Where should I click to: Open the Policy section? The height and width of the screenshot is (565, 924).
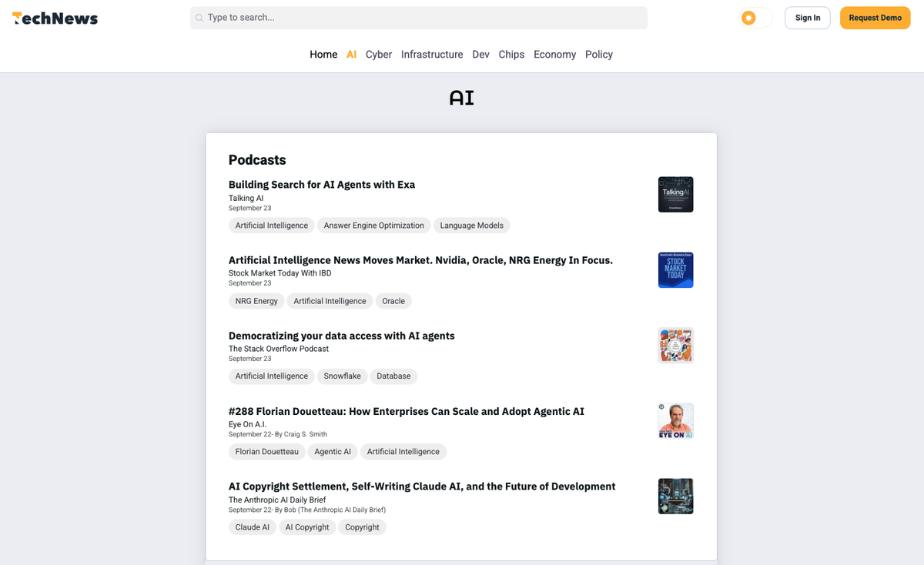(x=598, y=54)
